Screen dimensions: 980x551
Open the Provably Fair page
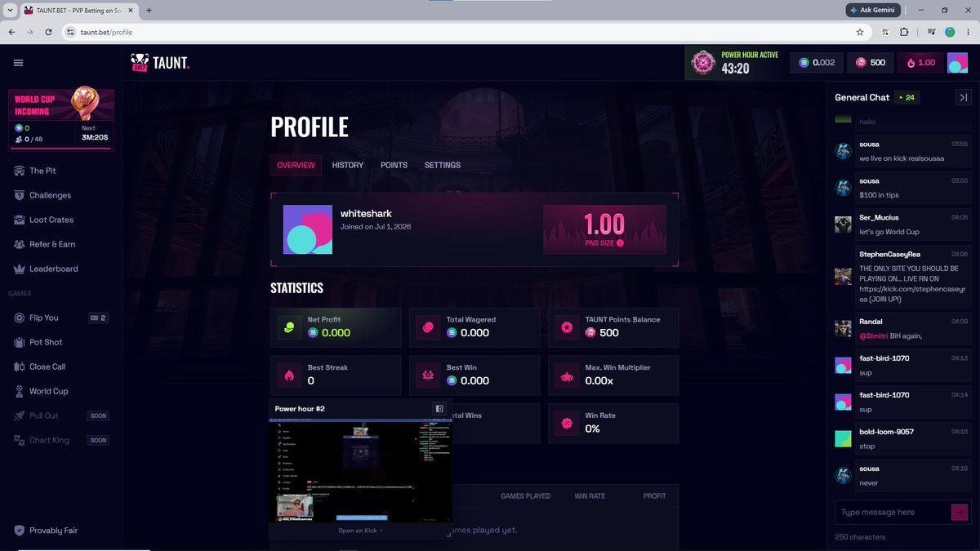point(53,531)
